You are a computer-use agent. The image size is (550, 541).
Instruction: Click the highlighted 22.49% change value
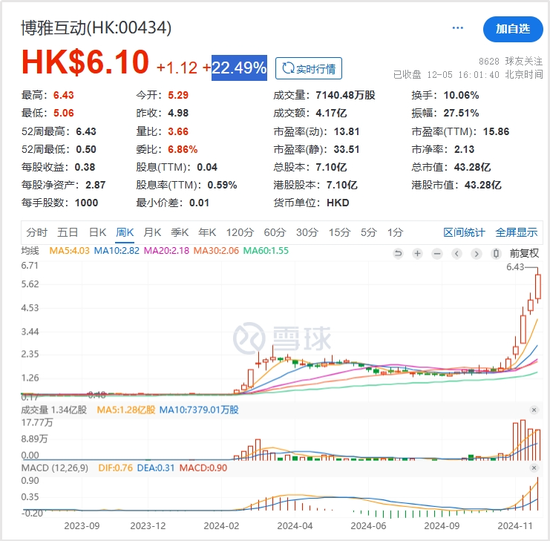(x=239, y=68)
